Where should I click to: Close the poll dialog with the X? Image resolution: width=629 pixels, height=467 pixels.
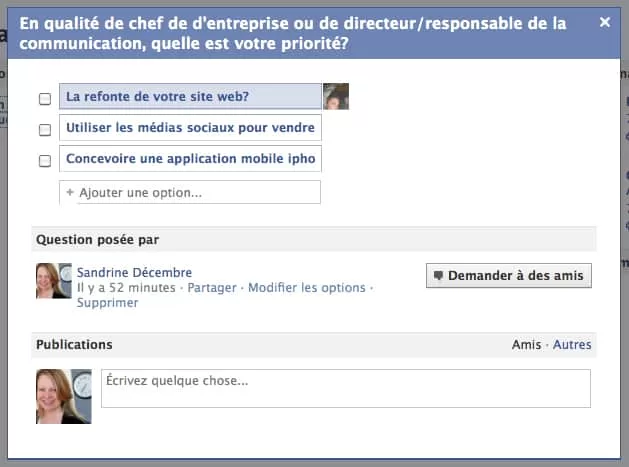click(604, 22)
